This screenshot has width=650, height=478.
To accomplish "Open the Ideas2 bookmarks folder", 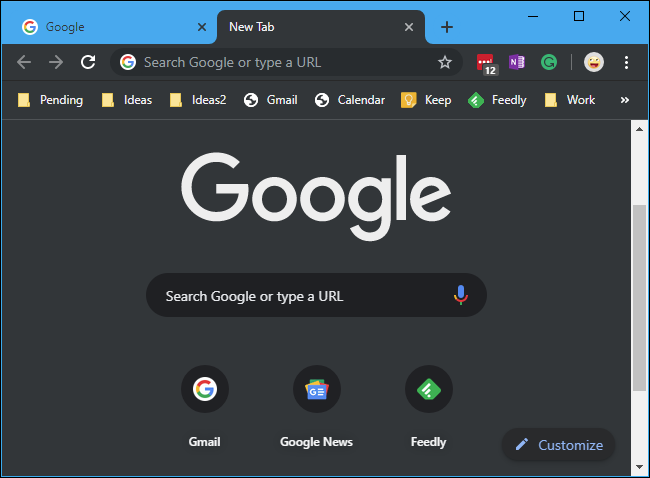I will (198, 100).
